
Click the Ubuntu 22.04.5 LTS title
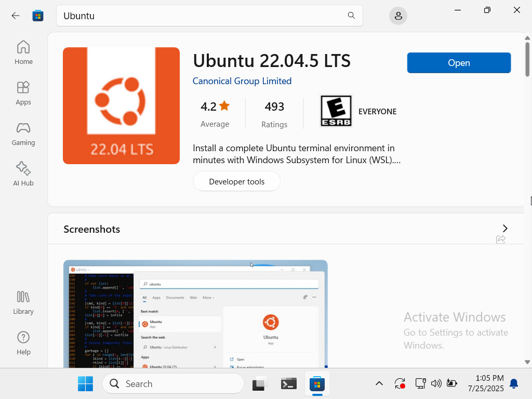(272, 61)
